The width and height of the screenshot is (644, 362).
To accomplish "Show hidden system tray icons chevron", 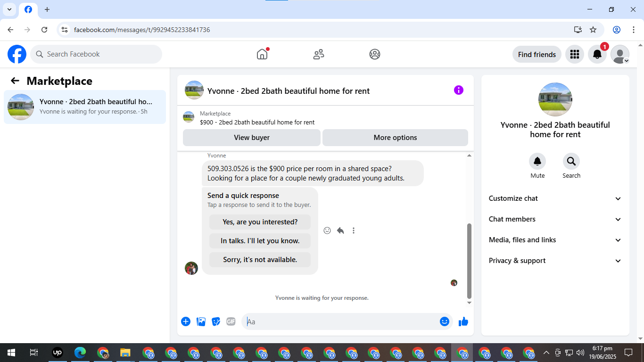I will pos(546,353).
